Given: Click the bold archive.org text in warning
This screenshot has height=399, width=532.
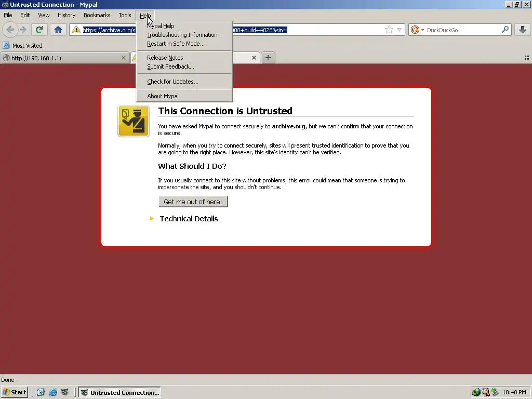Looking at the screenshot, I should pos(288,126).
